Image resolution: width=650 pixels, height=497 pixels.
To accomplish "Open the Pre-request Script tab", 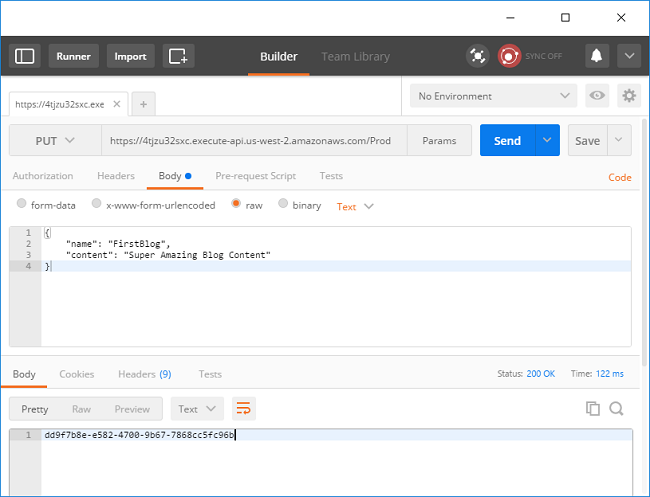I will click(x=255, y=176).
